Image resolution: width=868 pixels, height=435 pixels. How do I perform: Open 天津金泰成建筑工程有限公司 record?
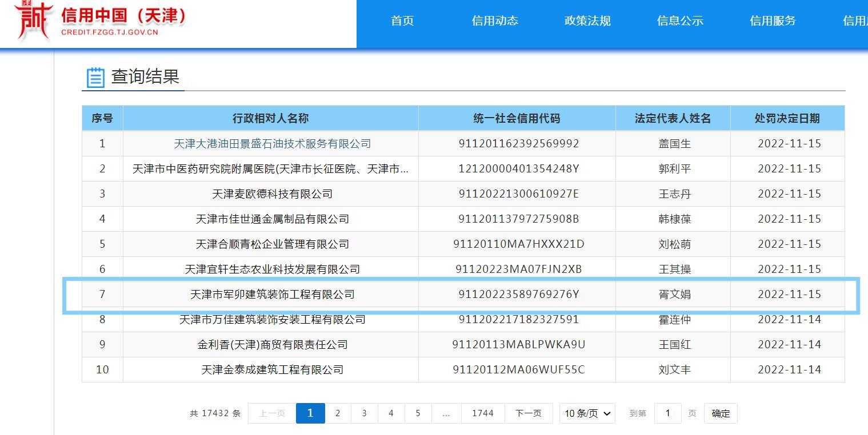pyautogui.click(x=273, y=370)
